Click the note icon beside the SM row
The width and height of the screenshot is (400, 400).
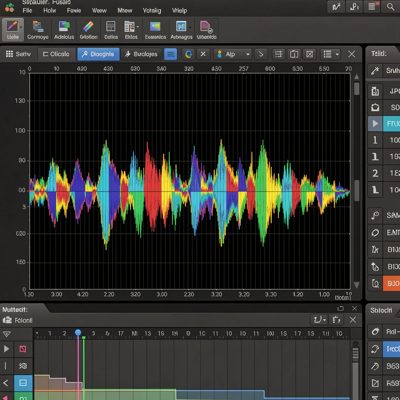pyautogui.click(x=375, y=215)
